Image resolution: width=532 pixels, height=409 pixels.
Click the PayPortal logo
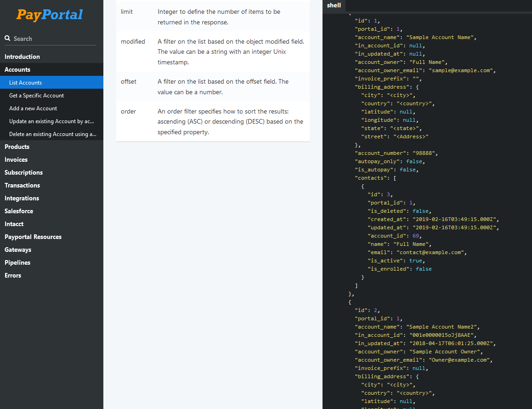[50, 15]
